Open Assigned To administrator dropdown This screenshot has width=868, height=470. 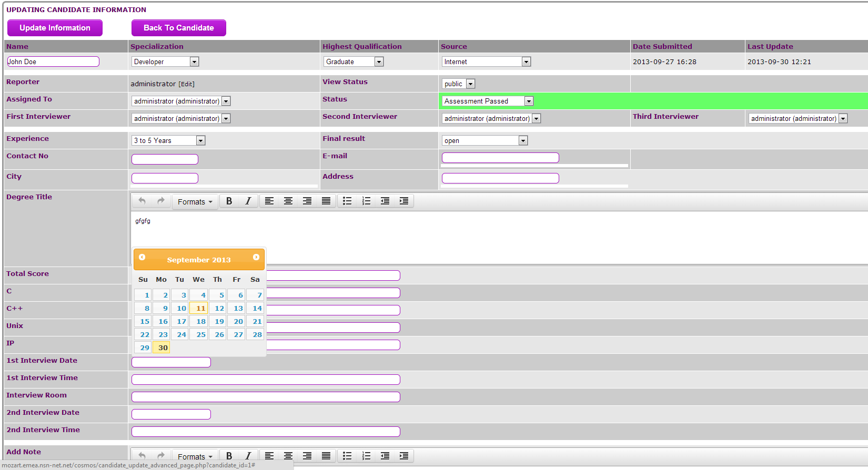pos(181,101)
